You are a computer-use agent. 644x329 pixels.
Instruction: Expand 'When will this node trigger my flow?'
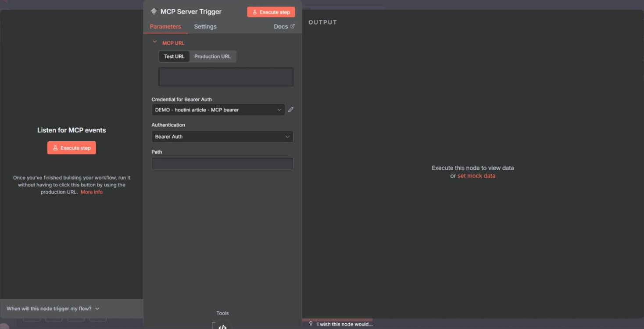coord(53,309)
